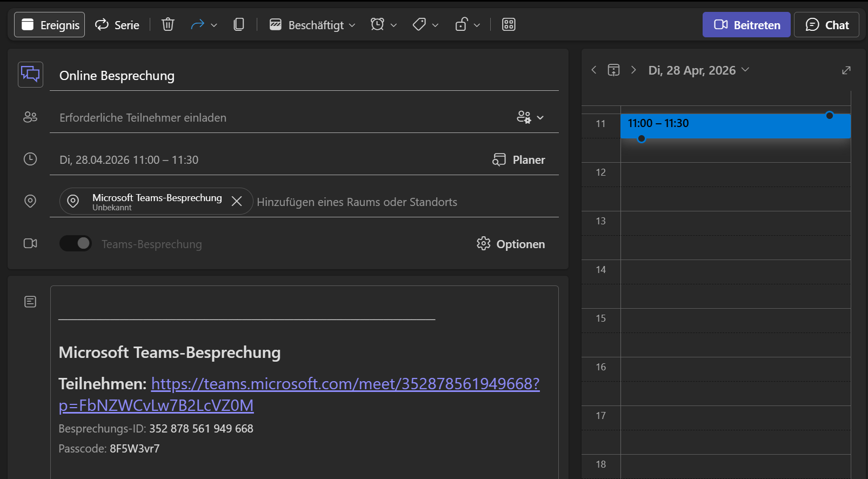The image size is (868, 479).
Task: Click the date and time Di, 28.04.2026 text
Action: pos(129,160)
